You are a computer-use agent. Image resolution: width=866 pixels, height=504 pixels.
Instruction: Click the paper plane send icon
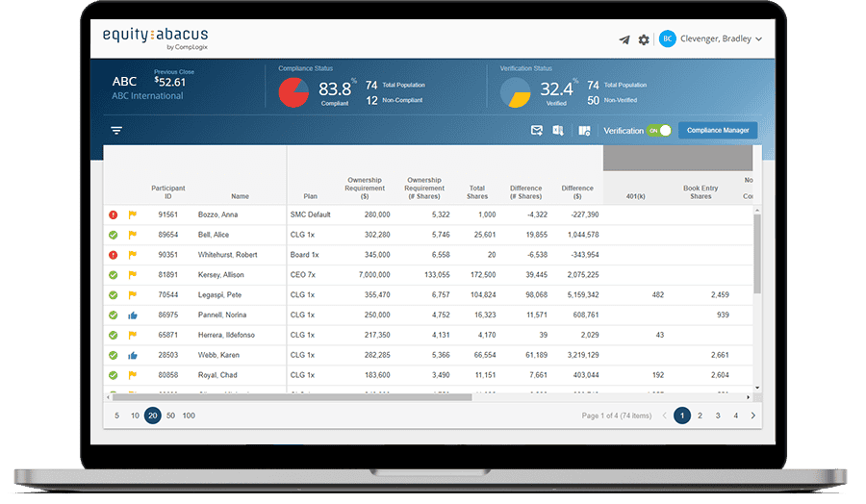coord(624,39)
